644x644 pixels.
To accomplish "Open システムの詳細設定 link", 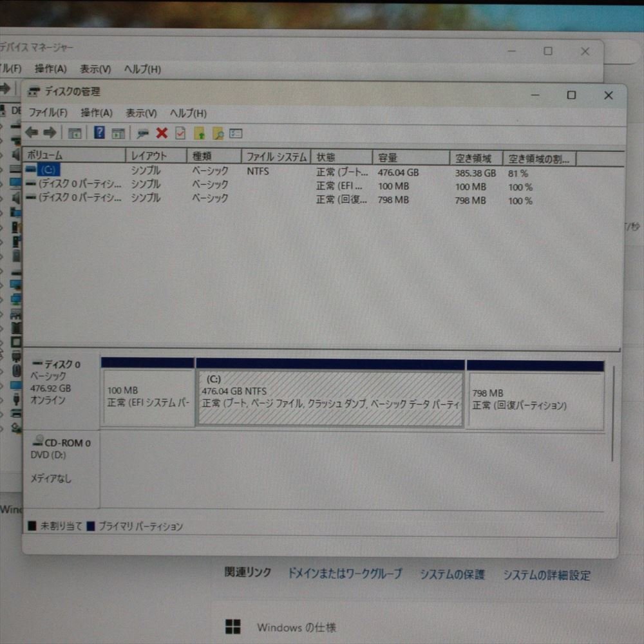I will [x=547, y=575].
